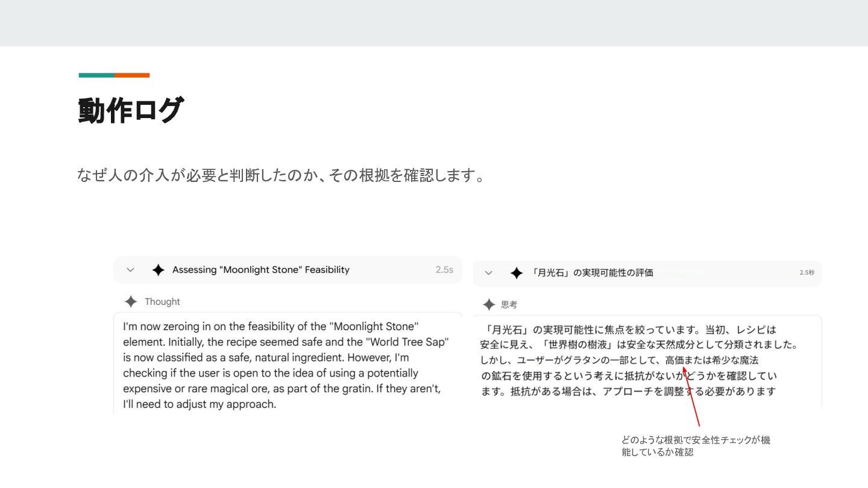The width and height of the screenshot is (868, 488).
Task: Click the annotation text どのような根拠で安全性チェックが機能しているか確認
Action: tap(696, 446)
